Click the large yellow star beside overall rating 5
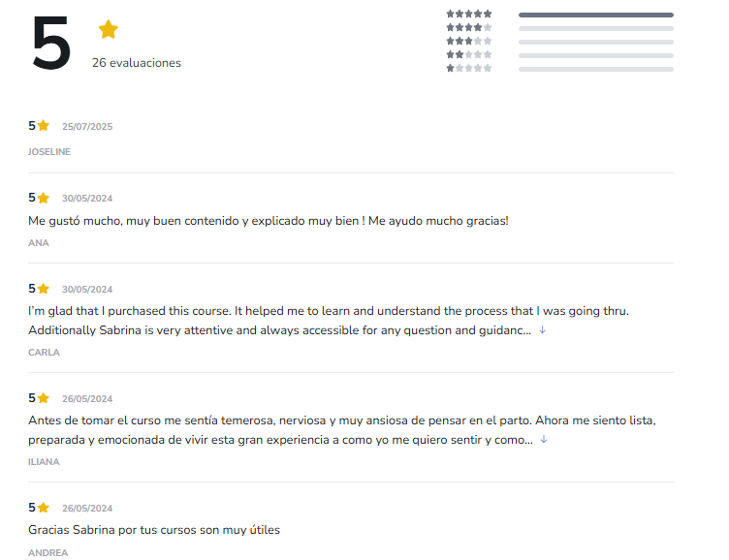 (x=108, y=30)
